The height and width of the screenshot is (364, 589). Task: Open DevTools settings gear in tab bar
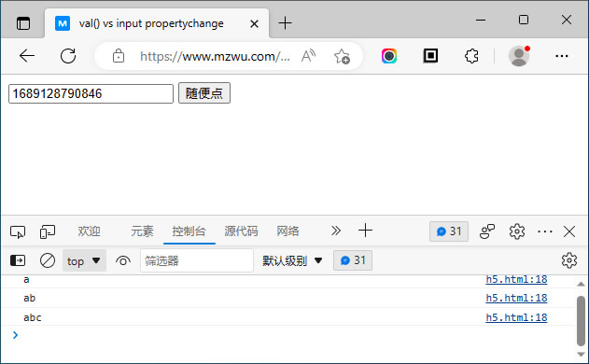click(517, 231)
